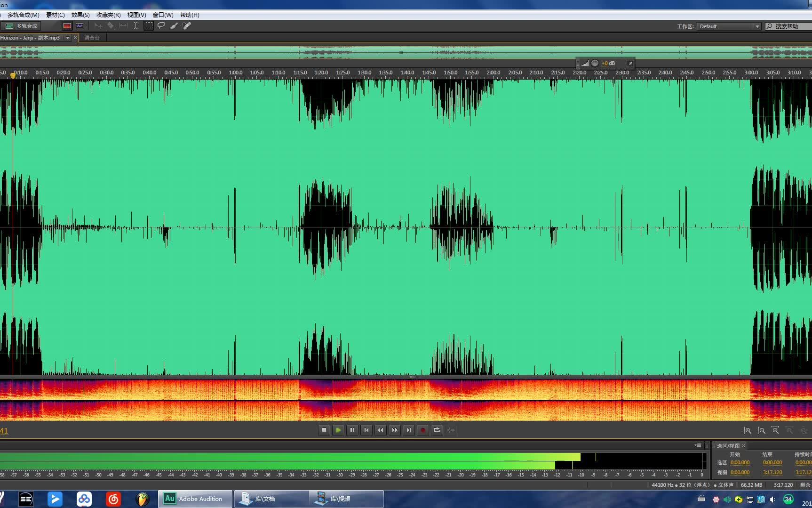Pin the floating volume HUD
The width and height of the screenshot is (812, 508).
[630, 63]
